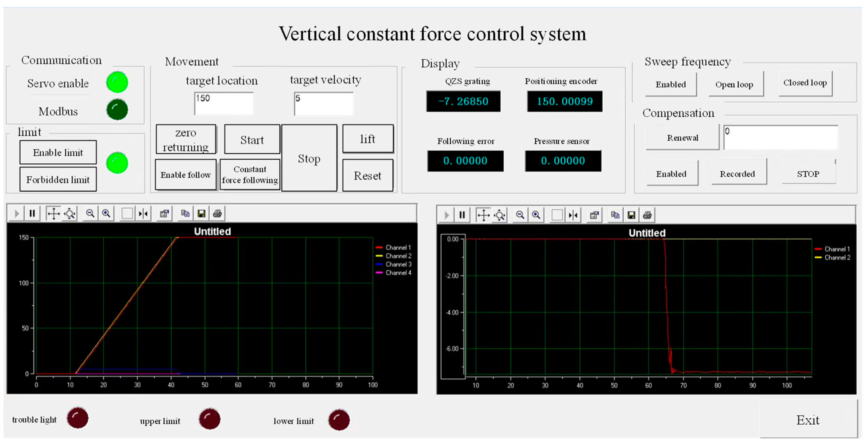Select axes scroll tool on left chart
Image resolution: width=868 pixels, height=445 pixels.
pos(53,214)
